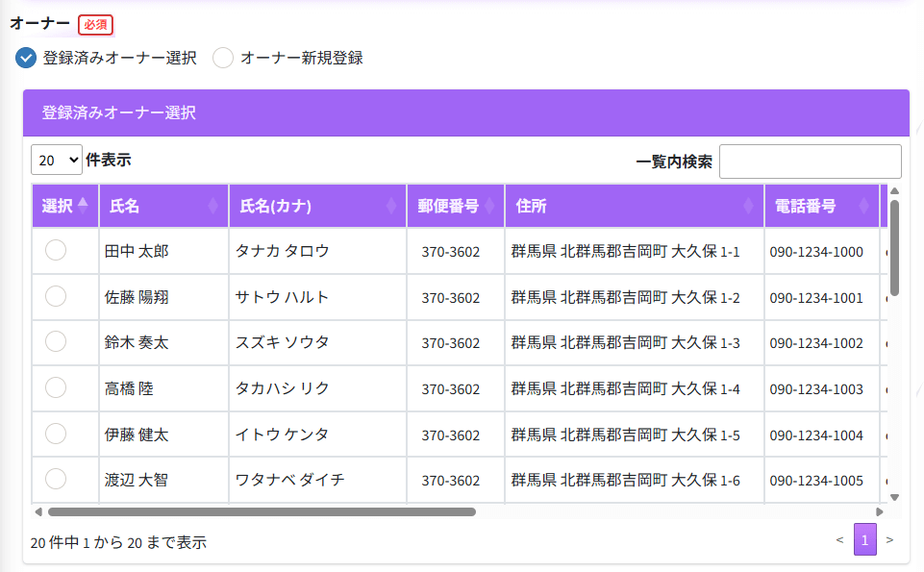Click the 一覧内検索 search field
This screenshot has height=572, width=924.
pos(810,162)
